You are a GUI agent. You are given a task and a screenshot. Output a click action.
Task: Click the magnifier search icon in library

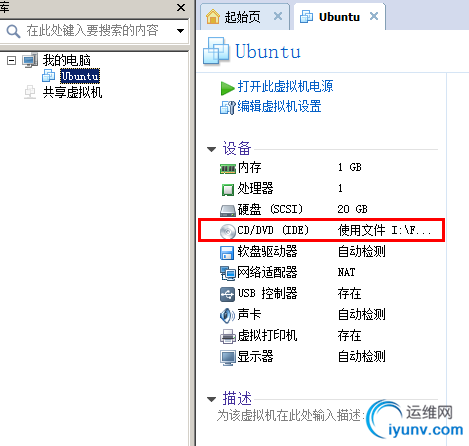[x=13, y=31]
